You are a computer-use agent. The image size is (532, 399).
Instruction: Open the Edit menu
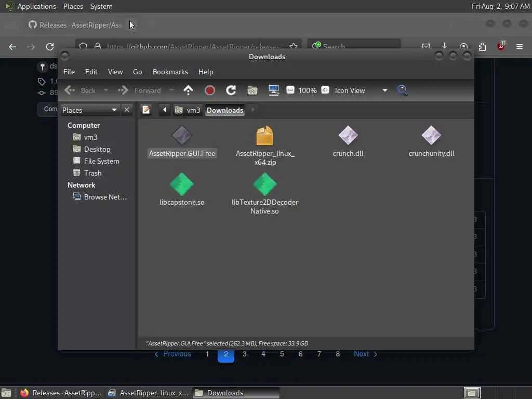point(91,72)
